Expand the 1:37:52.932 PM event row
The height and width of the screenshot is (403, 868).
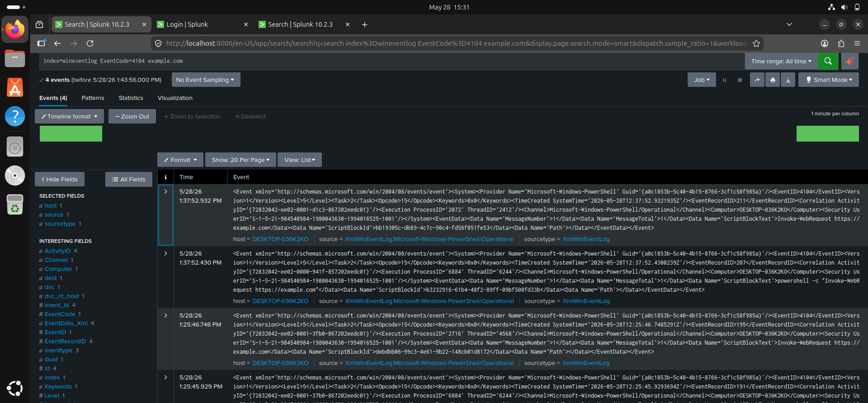[165, 192]
